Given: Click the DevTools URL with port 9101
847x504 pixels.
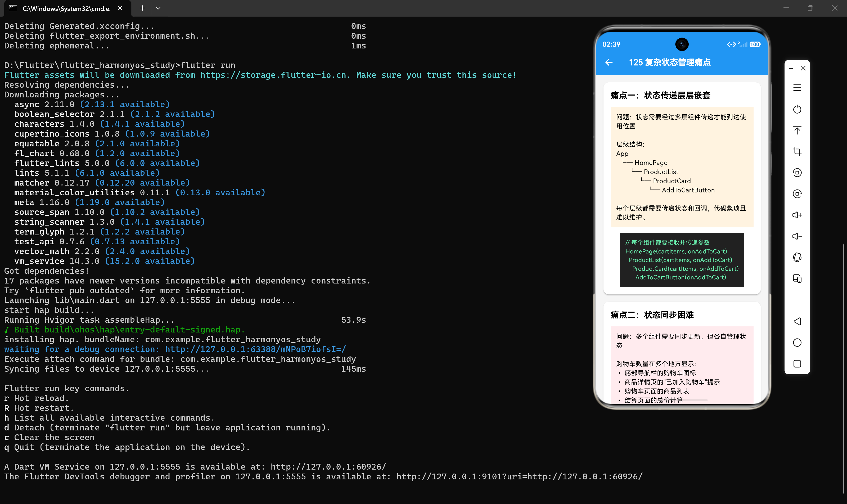Looking at the screenshot, I should click(519, 477).
